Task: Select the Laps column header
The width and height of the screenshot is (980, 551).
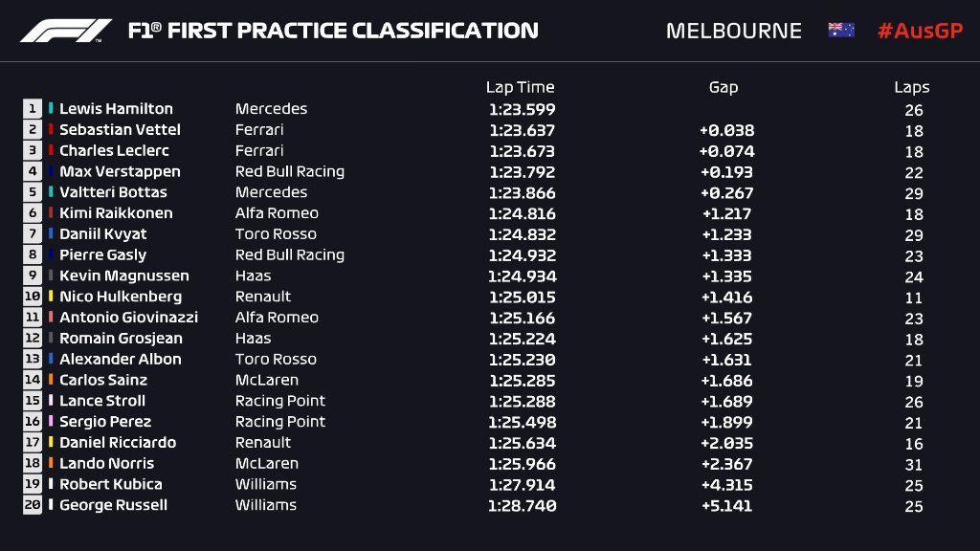Action: coord(912,87)
